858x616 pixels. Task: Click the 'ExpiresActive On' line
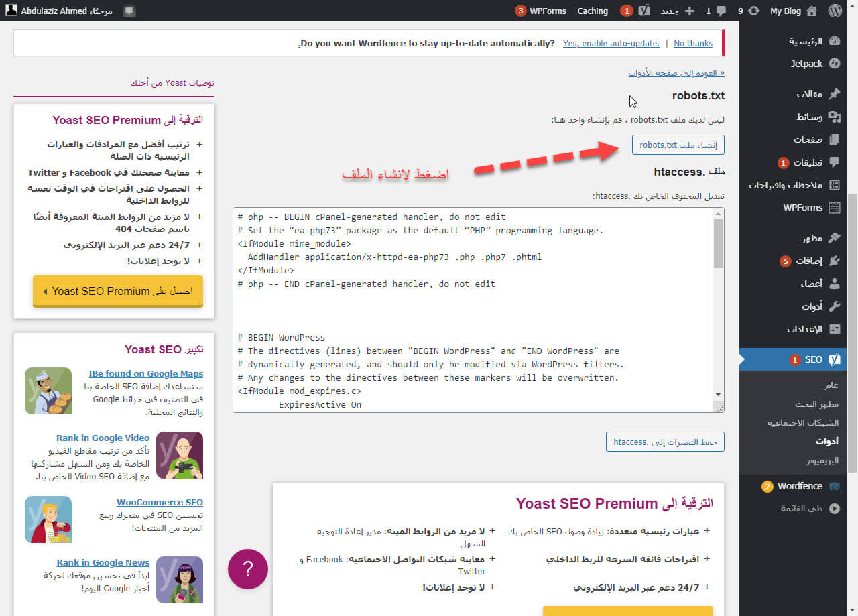(x=320, y=404)
